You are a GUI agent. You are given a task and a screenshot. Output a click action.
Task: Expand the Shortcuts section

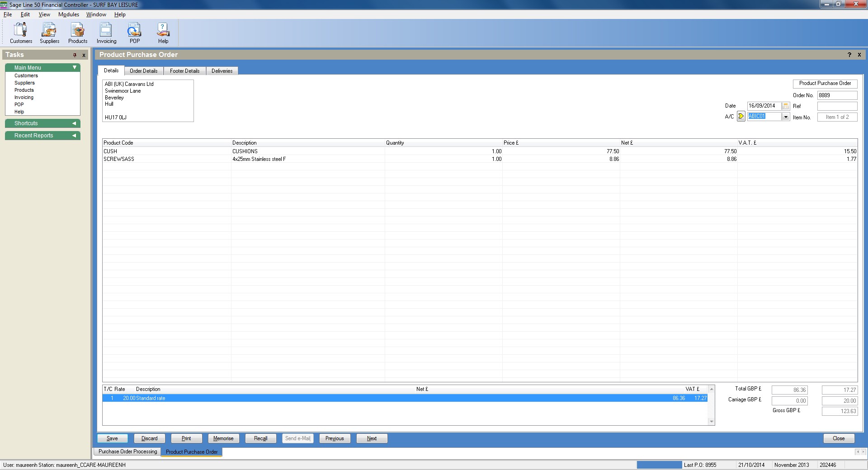pos(74,123)
